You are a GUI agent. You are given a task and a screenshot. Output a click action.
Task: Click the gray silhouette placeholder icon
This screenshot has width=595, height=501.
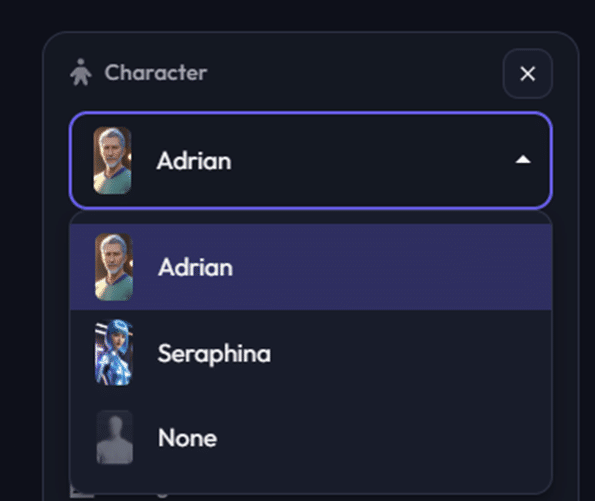(115, 437)
